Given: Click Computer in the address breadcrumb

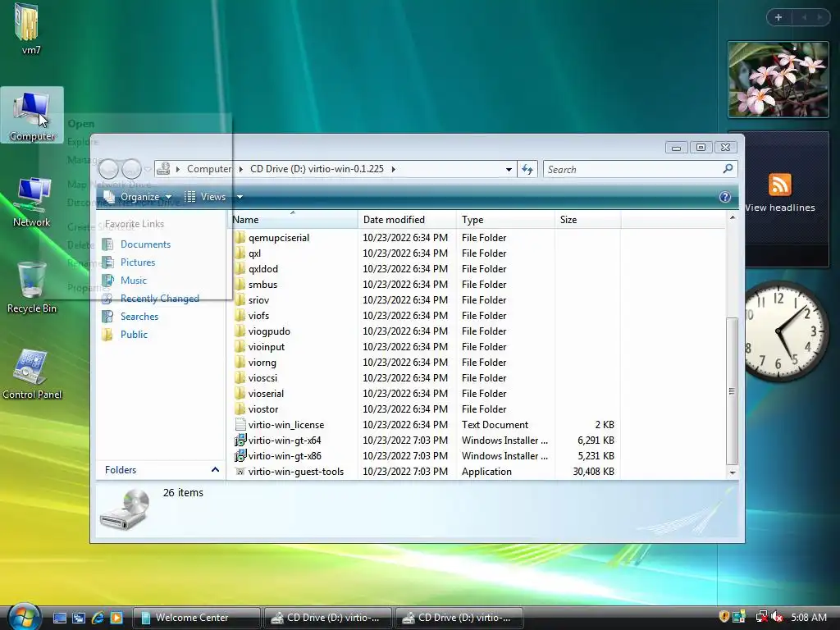Looking at the screenshot, I should point(209,169).
